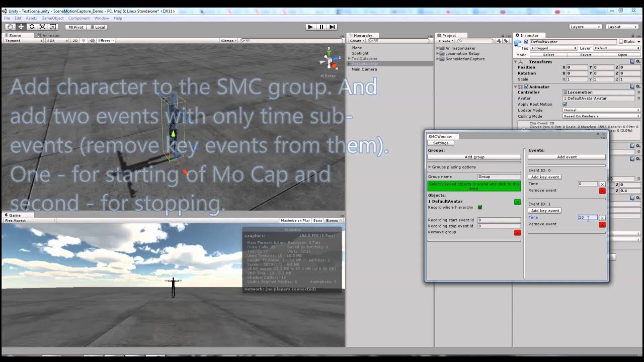Toggle Animator component enabled checkbox
This screenshot has height=362, width=644.
[526, 86]
